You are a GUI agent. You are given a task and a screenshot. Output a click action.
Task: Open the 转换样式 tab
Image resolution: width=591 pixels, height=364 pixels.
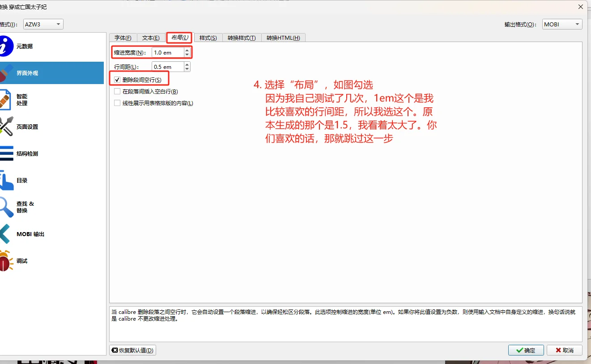tap(242, 38)
